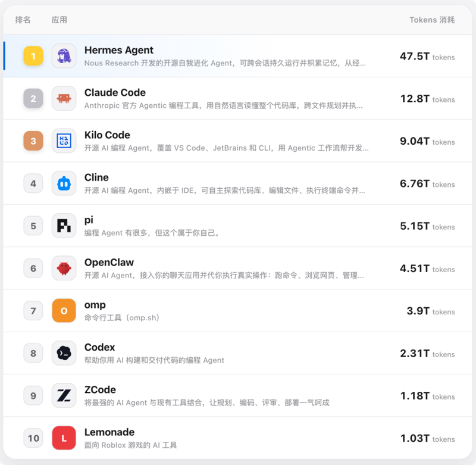This screenshot has height=465, width=476.
Task: Click the 将最强的 AI Agent description
Action: pos(206,402)
